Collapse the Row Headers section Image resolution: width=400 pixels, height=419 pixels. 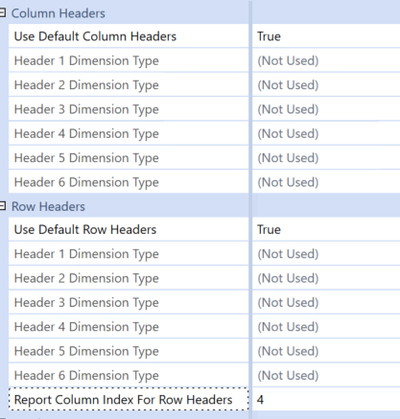coord(2,206)
